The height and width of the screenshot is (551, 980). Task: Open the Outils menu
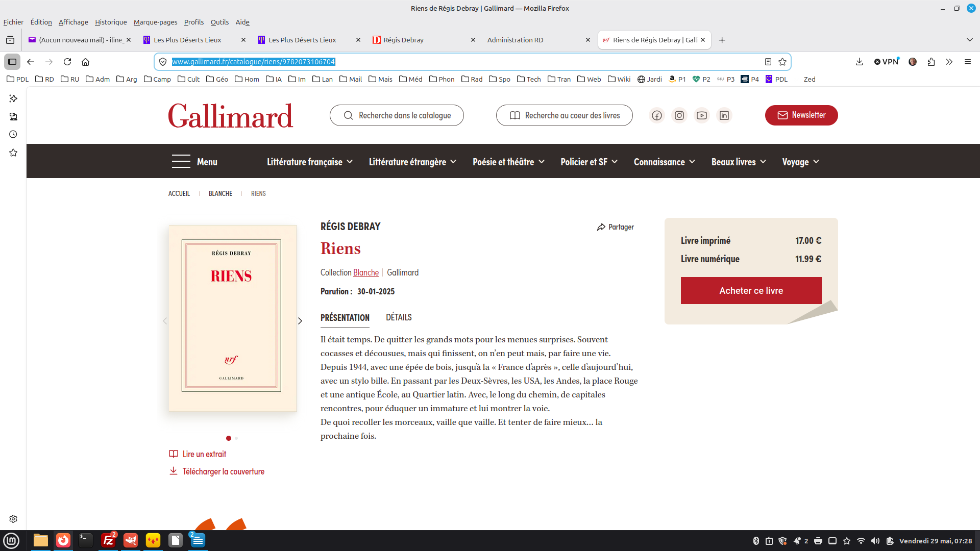click(219, 22)
